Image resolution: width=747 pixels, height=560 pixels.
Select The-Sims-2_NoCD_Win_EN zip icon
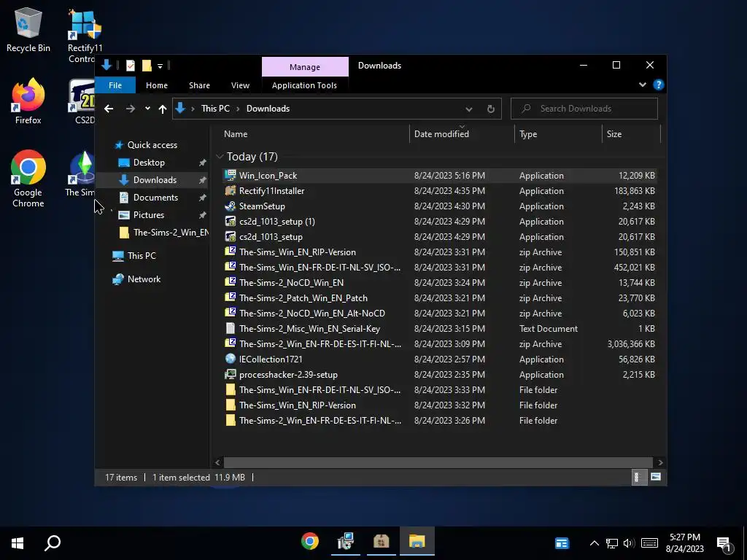pyautogui.click(x=230, y=282)
